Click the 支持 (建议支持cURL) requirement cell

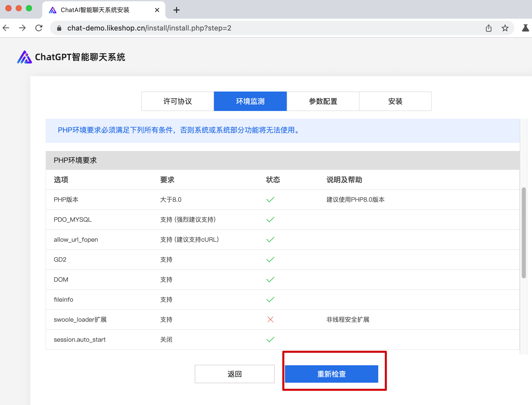click(189, 239)
